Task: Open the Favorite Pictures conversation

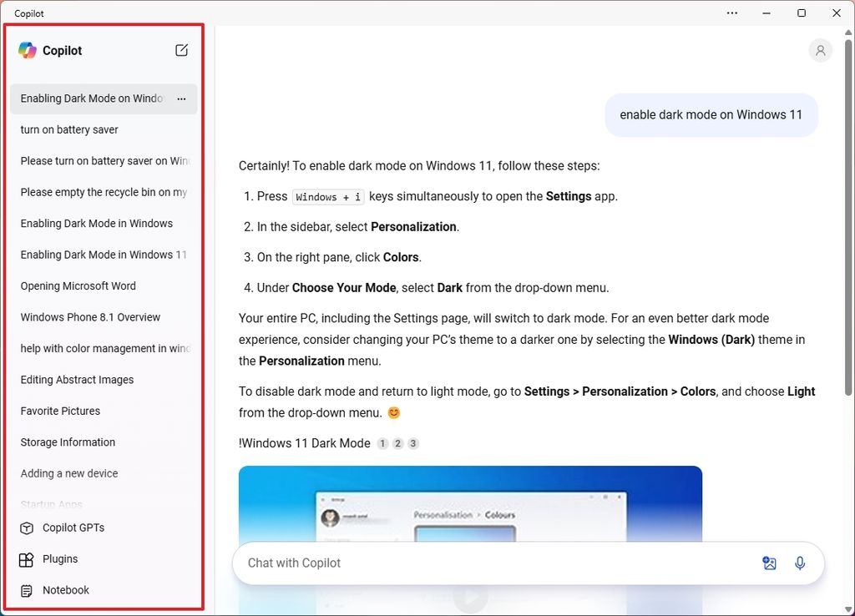Action: (60, 411)
